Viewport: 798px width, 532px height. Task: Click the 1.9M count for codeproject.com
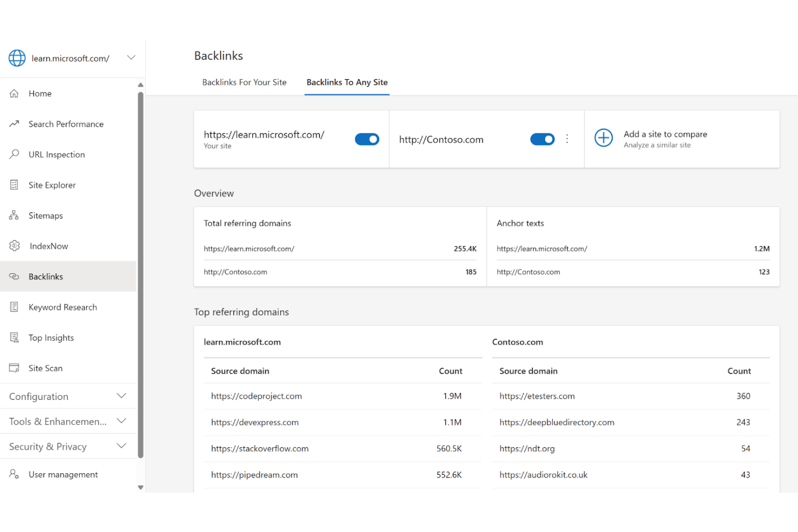coord(452,396)
